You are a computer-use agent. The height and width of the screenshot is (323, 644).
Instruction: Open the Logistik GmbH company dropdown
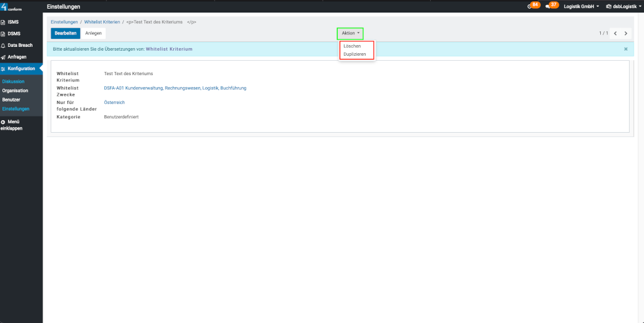coord(581,6)
